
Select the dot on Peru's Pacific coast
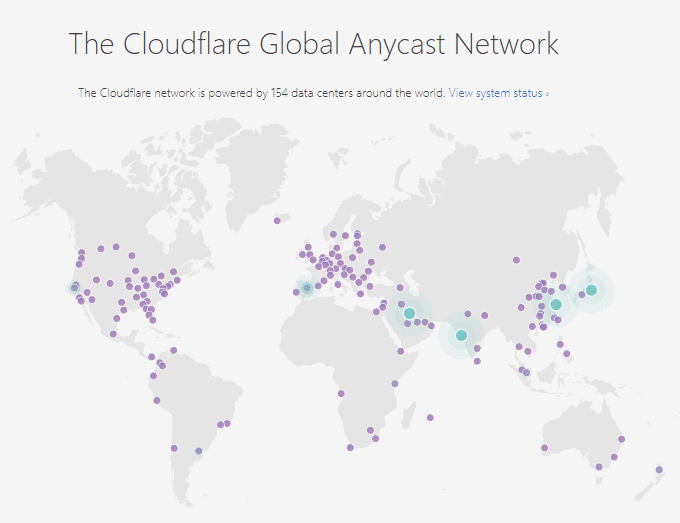pos(157,401)
